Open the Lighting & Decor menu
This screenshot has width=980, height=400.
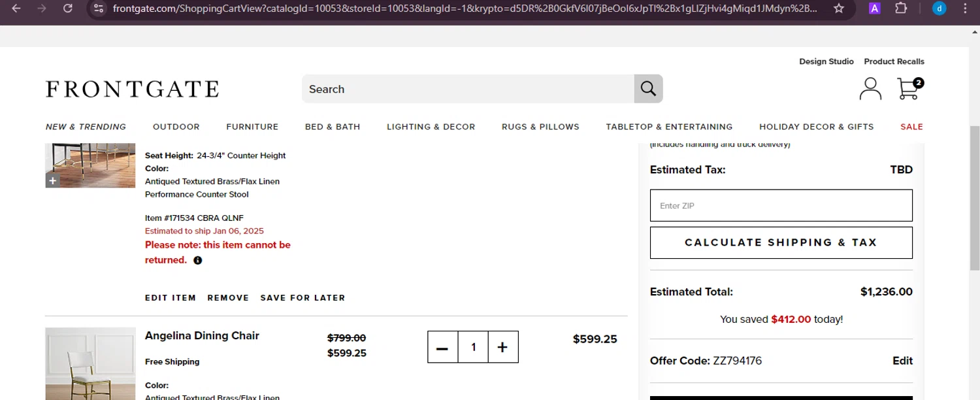(431, 127)
